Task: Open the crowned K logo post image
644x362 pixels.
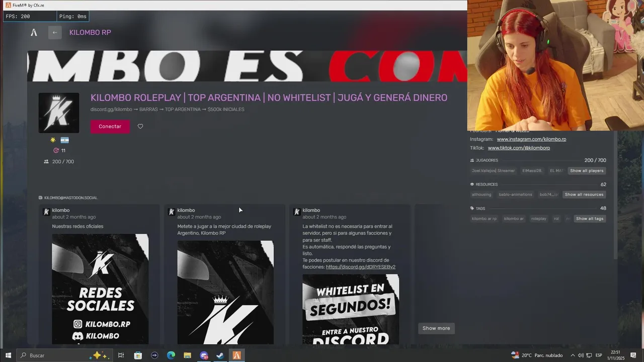Action: click(x=225, y=292)
